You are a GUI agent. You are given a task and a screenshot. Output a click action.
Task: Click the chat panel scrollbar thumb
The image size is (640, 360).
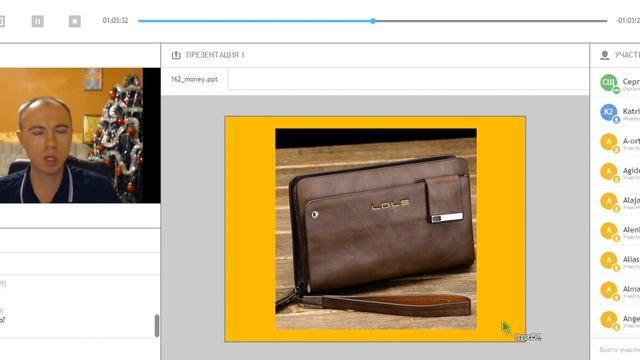(x=157, y=326)
